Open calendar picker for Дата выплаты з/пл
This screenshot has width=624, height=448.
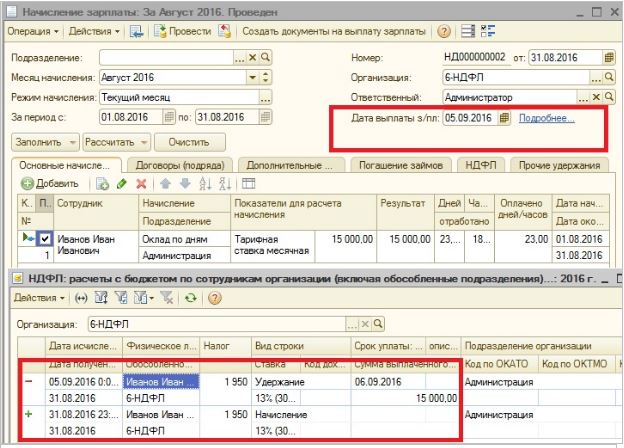pos(505,118)
